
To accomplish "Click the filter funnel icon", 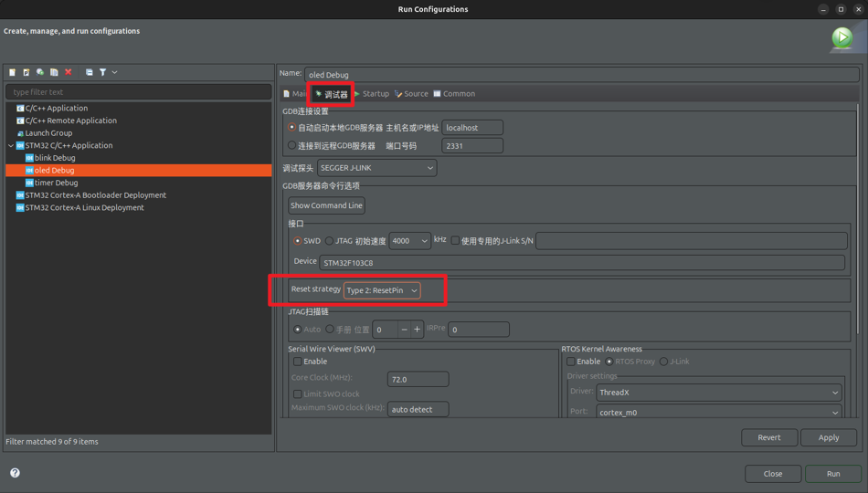I will [x=102, y=72].
